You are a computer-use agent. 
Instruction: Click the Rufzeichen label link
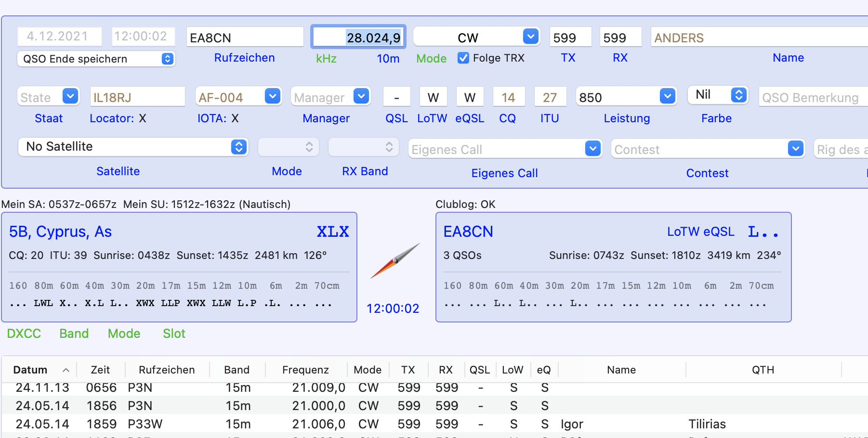(244, 58)
